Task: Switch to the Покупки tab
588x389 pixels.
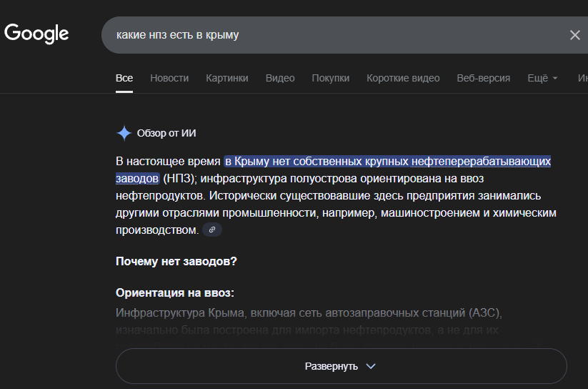Action: coord(331,78)
